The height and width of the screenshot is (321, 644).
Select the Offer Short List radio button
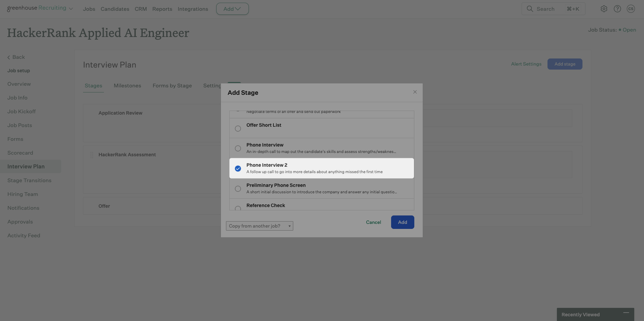[238, 128]
